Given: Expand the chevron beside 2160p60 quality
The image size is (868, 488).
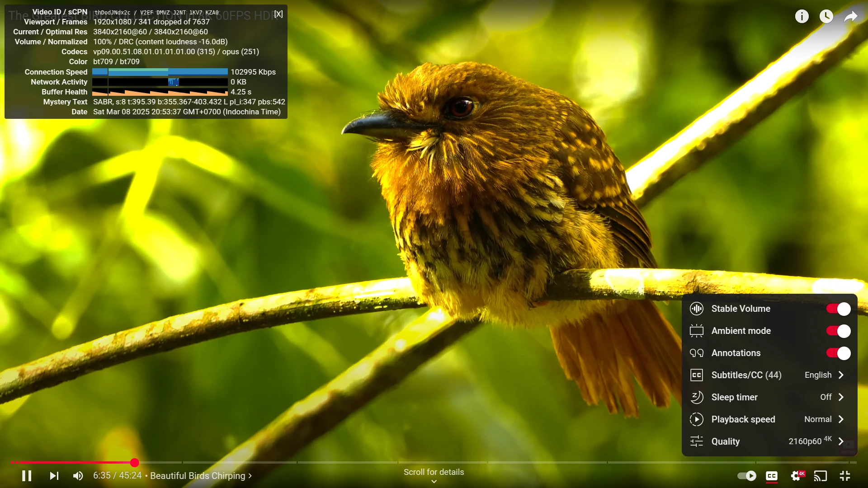Looking at the screenshot, I should pos(841,441).
